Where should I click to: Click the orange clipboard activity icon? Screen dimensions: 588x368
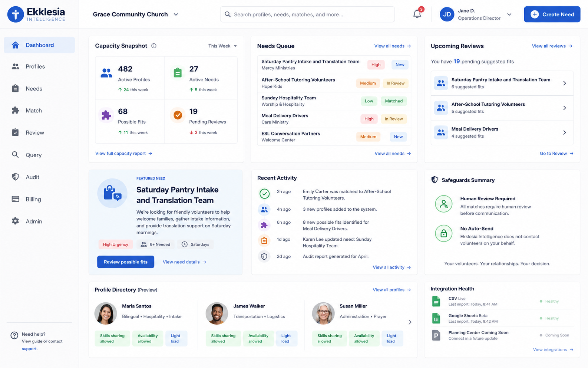point(264,241)
